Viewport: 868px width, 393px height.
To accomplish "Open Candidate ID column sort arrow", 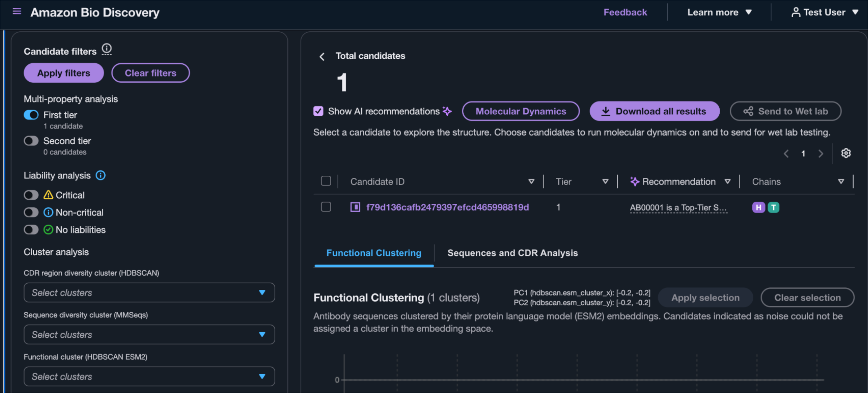I will (x=531, y=182).
